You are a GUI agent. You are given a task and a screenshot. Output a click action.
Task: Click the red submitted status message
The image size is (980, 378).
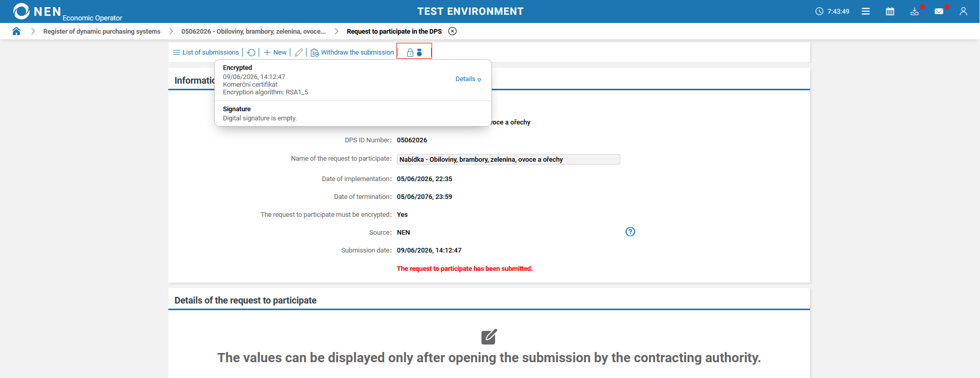coord(465,268)
